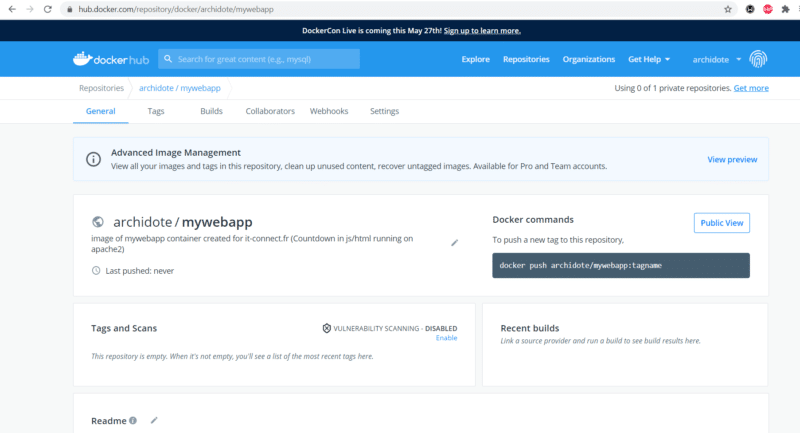Click 'To push a new tag' instruction text
This screenshot has width=800, height=433.
click(558, 240)
